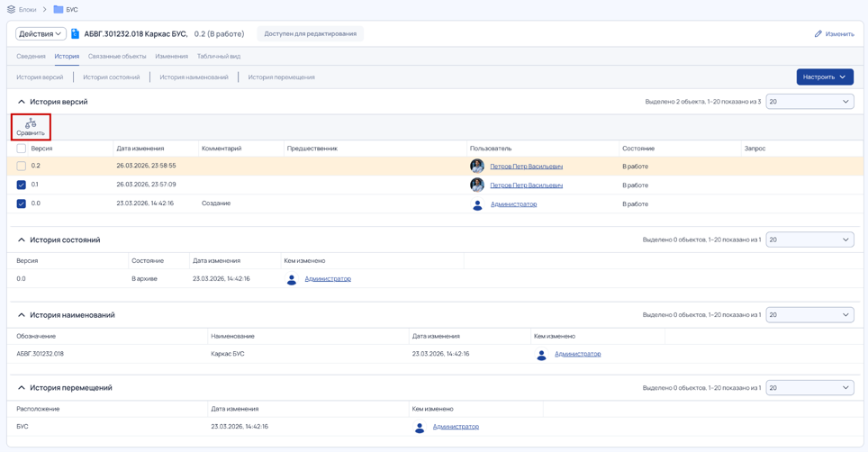The width and height of the screenshot is (868, 452).
Task: Open the Настроить dropdown button
Action: (x=825, y=77)
